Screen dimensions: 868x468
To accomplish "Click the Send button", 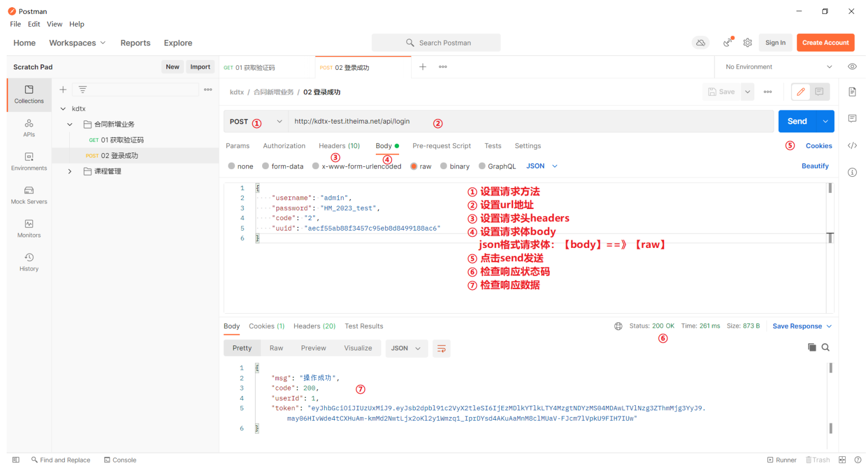I will (x=797, y=121).
